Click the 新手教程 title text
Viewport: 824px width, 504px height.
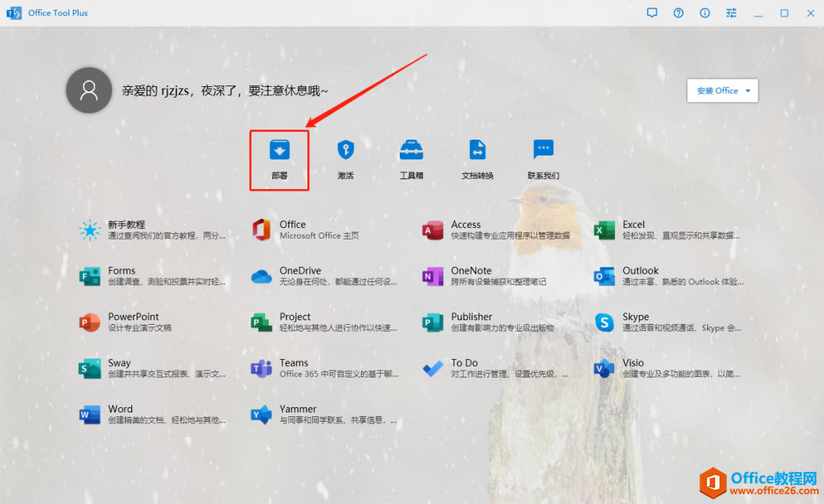(x=127, y=224)
